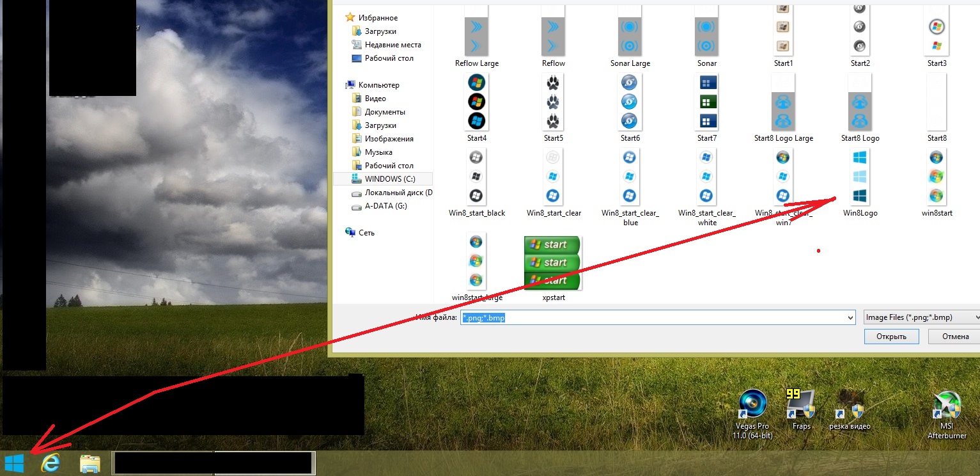The height and width of the screenshot is (476, 980).
Task: Select the Start3 image file
Action: point(937,36)
